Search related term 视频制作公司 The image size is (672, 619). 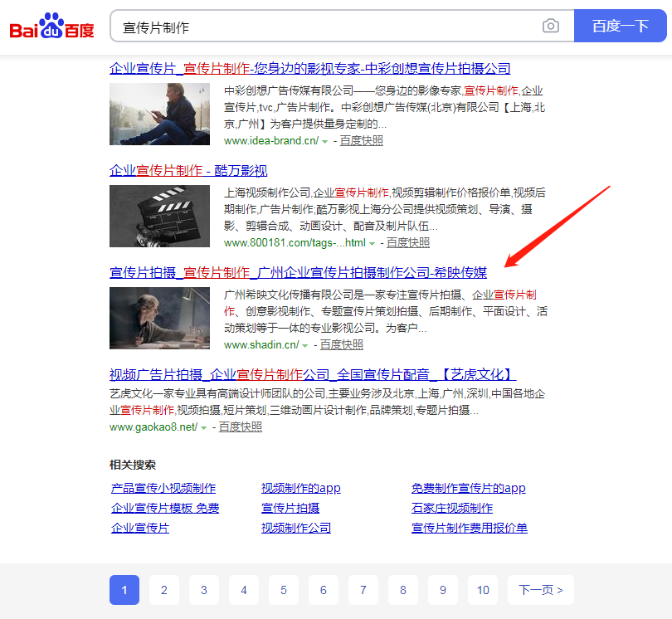pos(296,528)
